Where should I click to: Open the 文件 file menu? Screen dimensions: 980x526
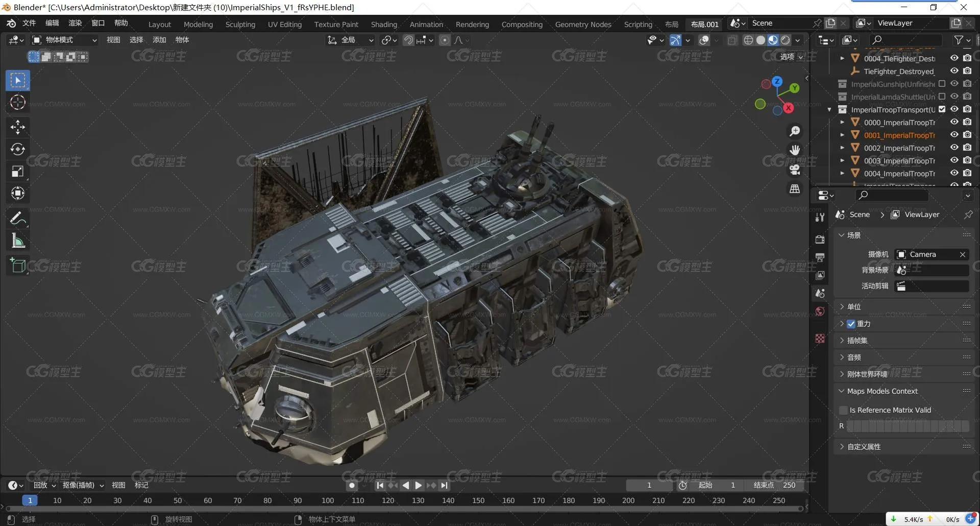[29, 23]
